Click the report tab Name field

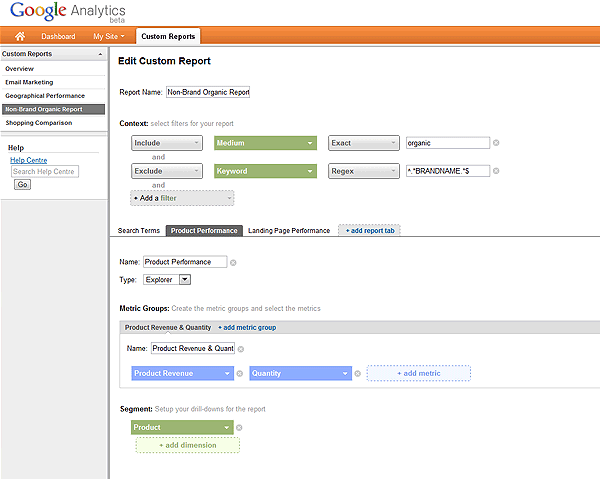pos(185,262)
